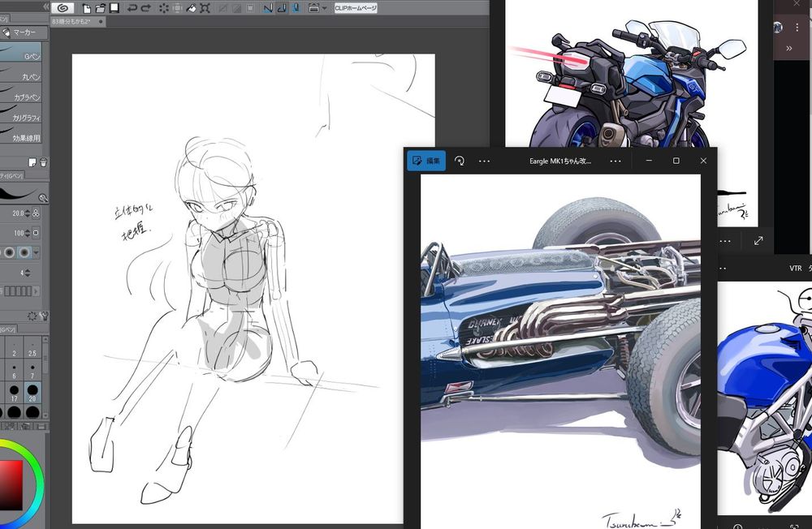Click the Open file folder icon
Viewport: 812px width, 529px height.
(x=100, y=8)
